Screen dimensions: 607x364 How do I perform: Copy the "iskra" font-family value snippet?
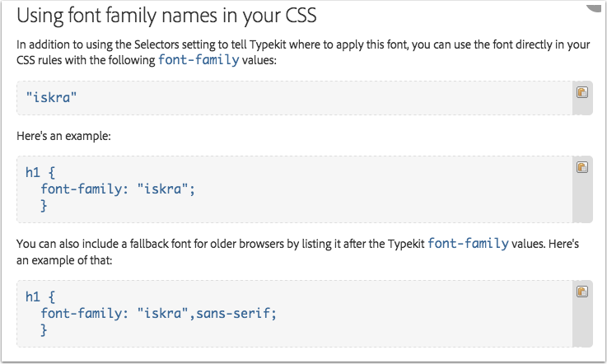(581, 92)
